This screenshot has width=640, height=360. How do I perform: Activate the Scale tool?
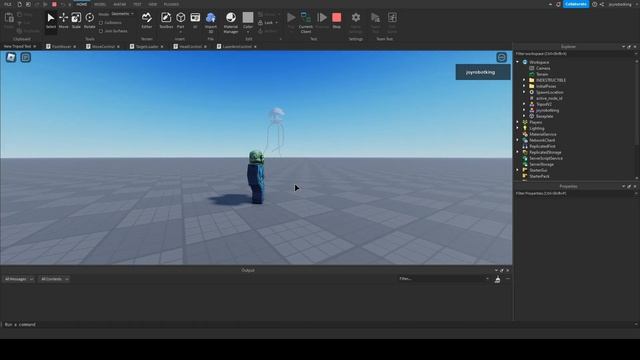pos(76,21)
